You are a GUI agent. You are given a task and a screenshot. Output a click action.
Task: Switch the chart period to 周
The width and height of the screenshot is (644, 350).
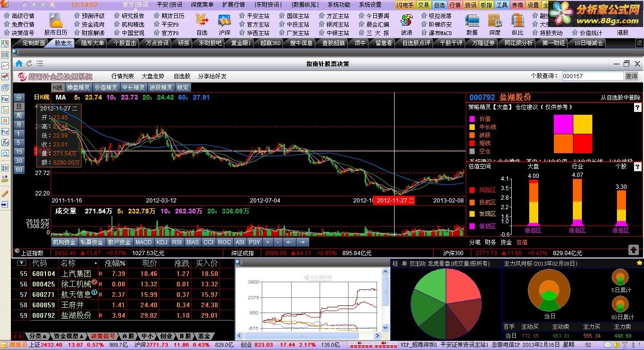coord(19,115)
